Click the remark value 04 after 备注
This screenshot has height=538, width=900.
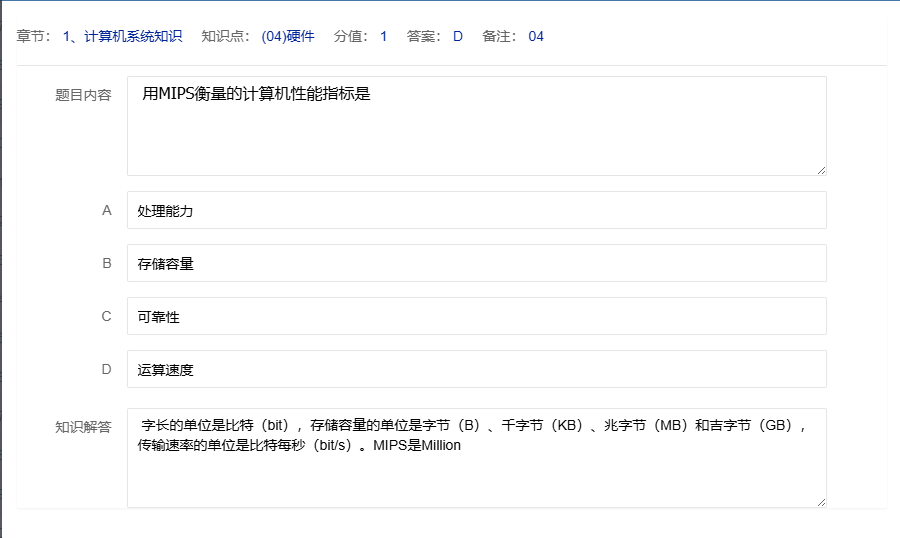coord(536,37)
